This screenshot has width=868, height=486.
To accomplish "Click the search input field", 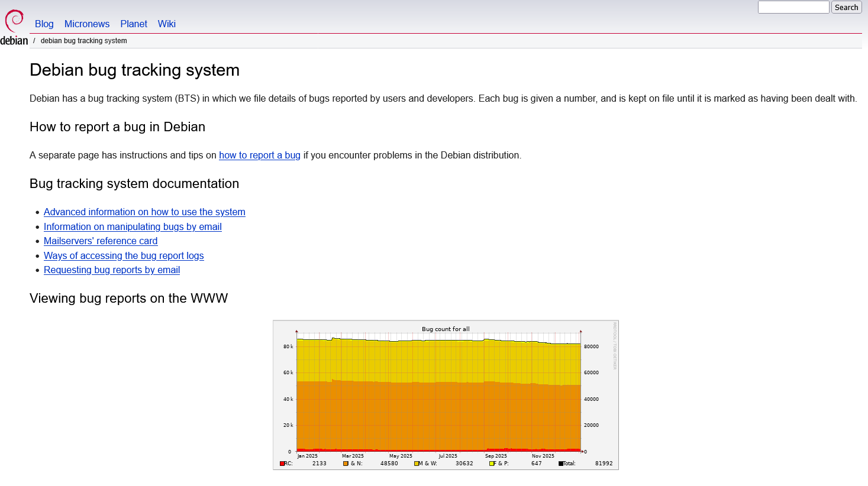I will pos(793,7).
